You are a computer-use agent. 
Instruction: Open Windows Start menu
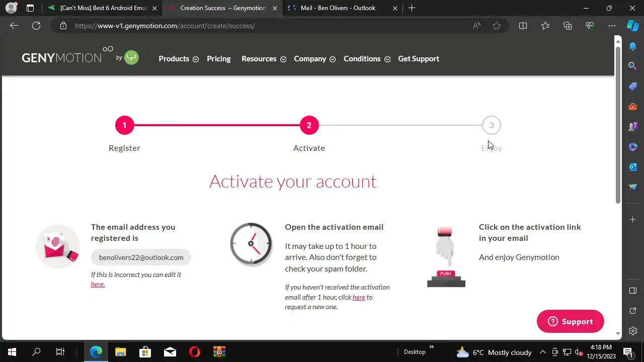pyautogui.click(x=12, y=352)
